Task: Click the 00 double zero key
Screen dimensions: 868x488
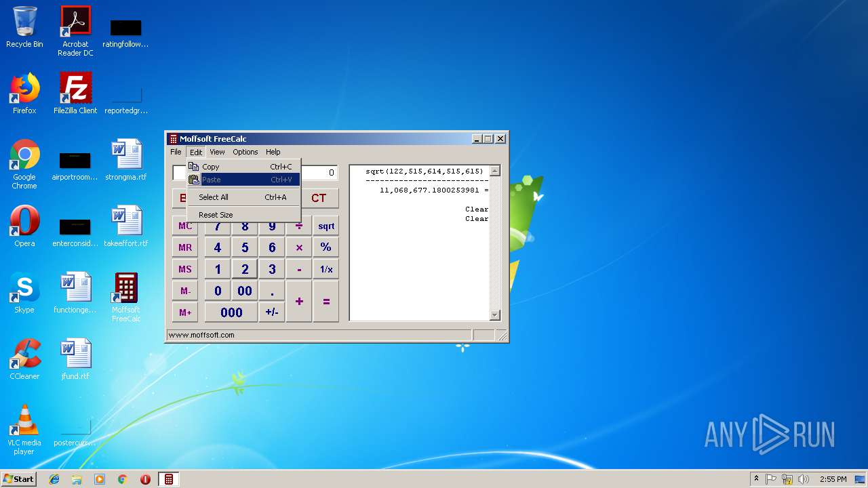Action: coord(245,291)
